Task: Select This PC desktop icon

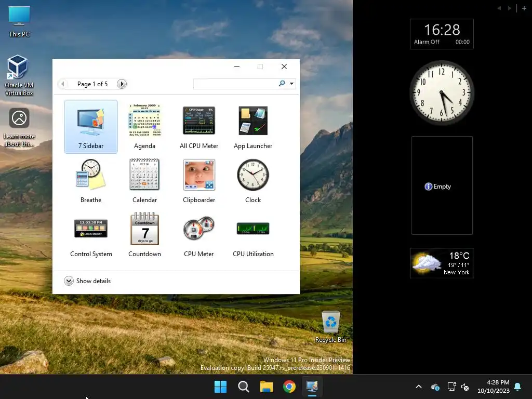Action: point(19,22)
